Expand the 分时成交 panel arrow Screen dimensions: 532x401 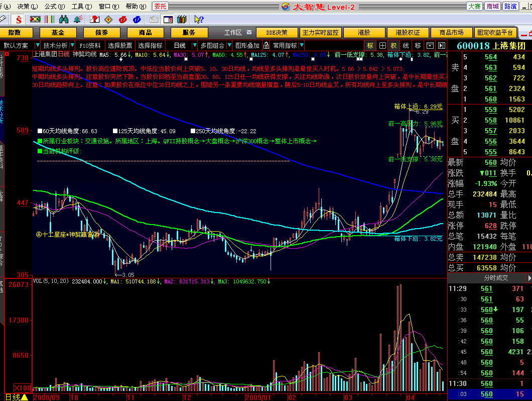coord(529,278)
